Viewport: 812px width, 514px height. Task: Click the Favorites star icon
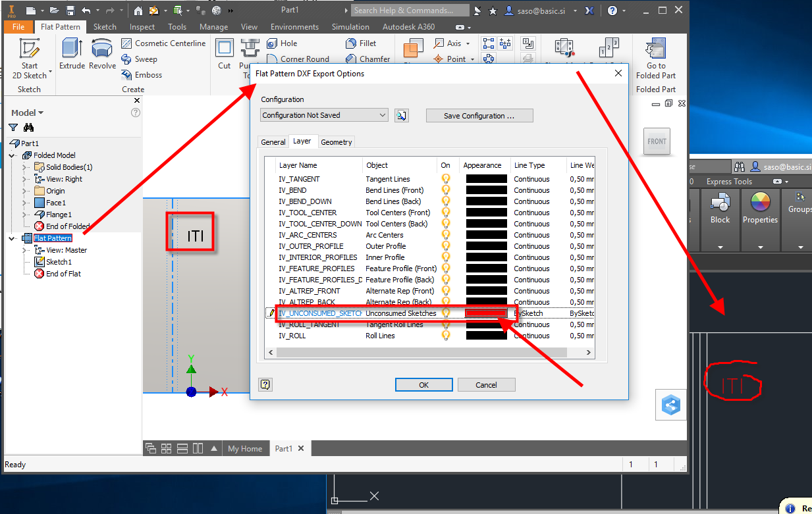493,11
